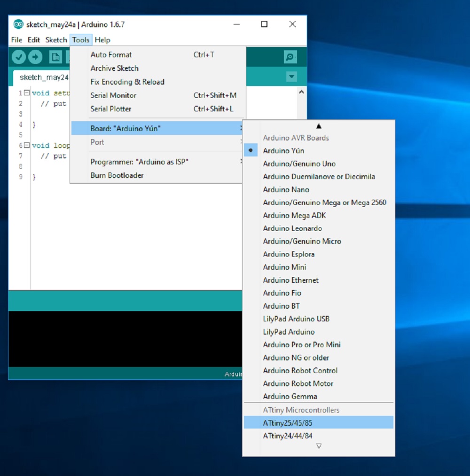Close the Arduino window
This screenshot has width=470, height=476.
[292, 24]
